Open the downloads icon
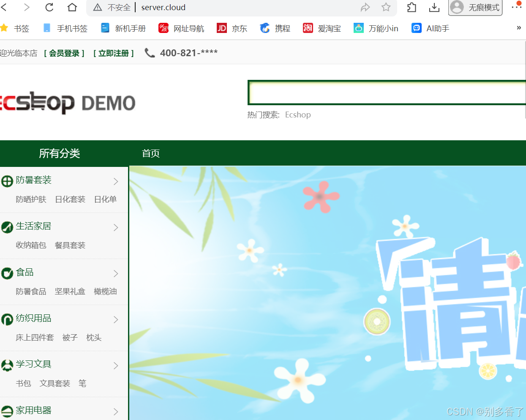 434,7
